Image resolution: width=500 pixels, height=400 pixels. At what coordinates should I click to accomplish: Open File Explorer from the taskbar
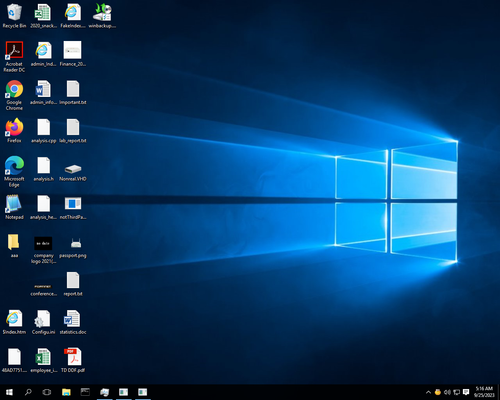tap(66, 392)
